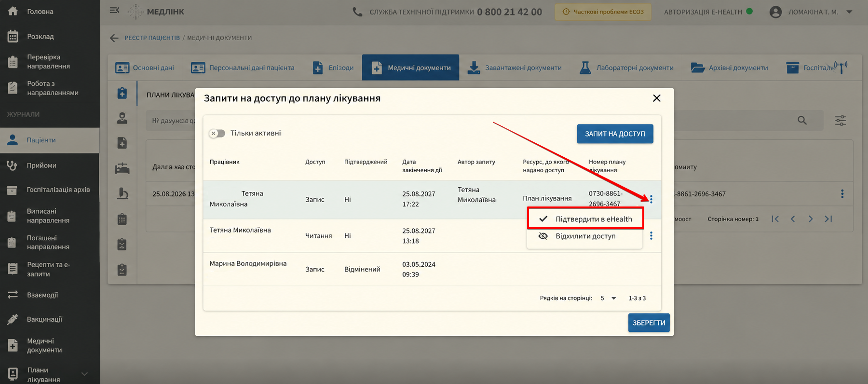Image resolution: width=868 pixels, height=384 pixels.
Task: Switch to Завантажені документи tab
Action: (x=515, y=68)
